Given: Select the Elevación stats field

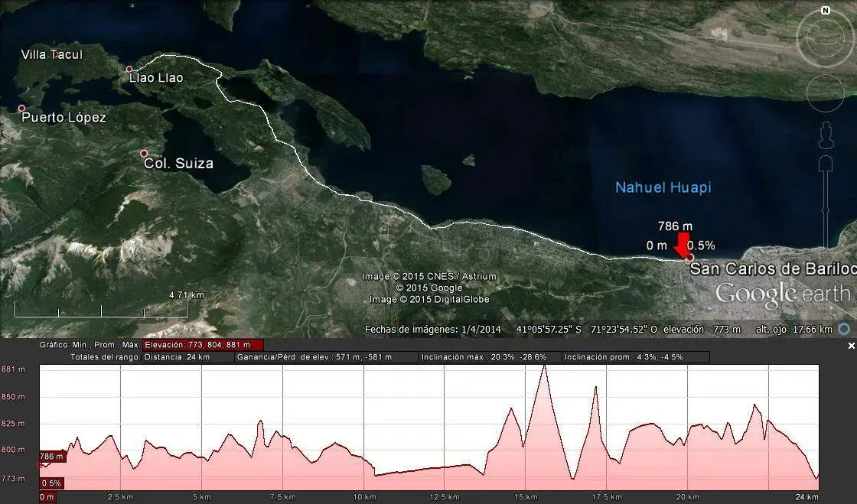Looking at the screenshot, I should pos(203,345).
